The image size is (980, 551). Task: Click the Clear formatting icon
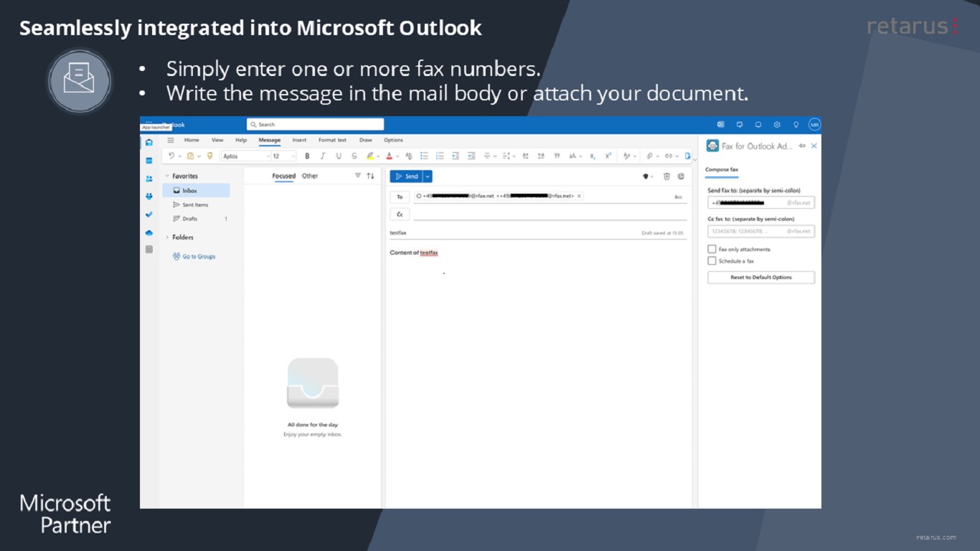click(408, 156)
